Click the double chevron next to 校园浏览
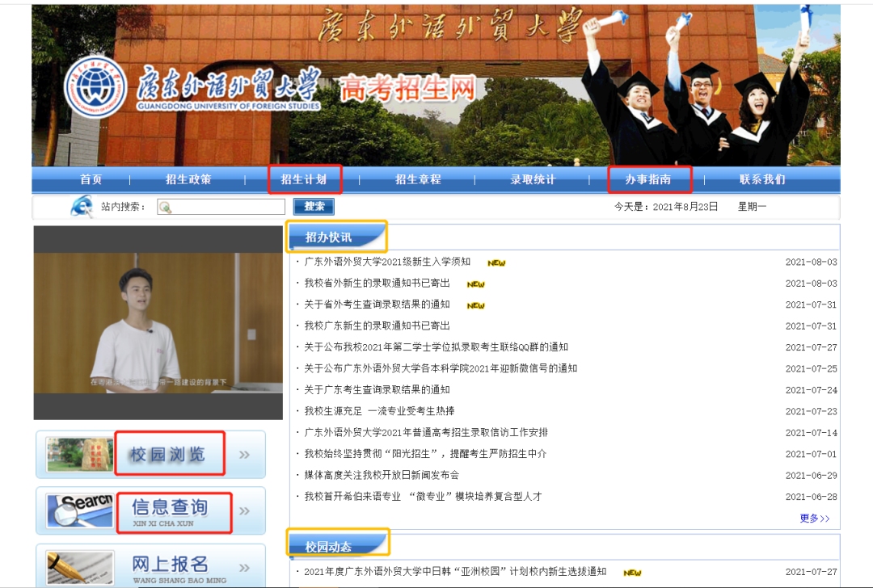The image size is (873, 588). 244,455
